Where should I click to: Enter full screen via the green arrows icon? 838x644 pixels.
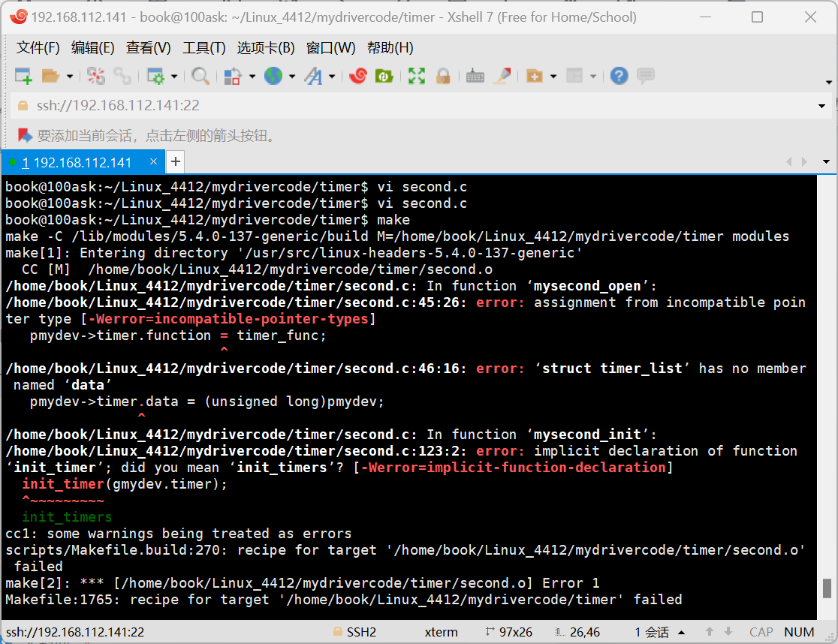point(417,75)
